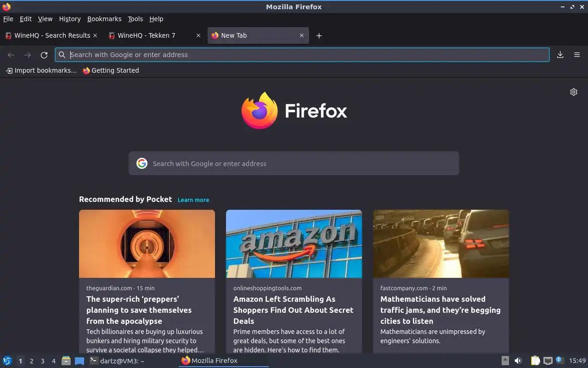Open the volume control tray icon
This screenshot has width=588, height=368.
coord(518,361)
